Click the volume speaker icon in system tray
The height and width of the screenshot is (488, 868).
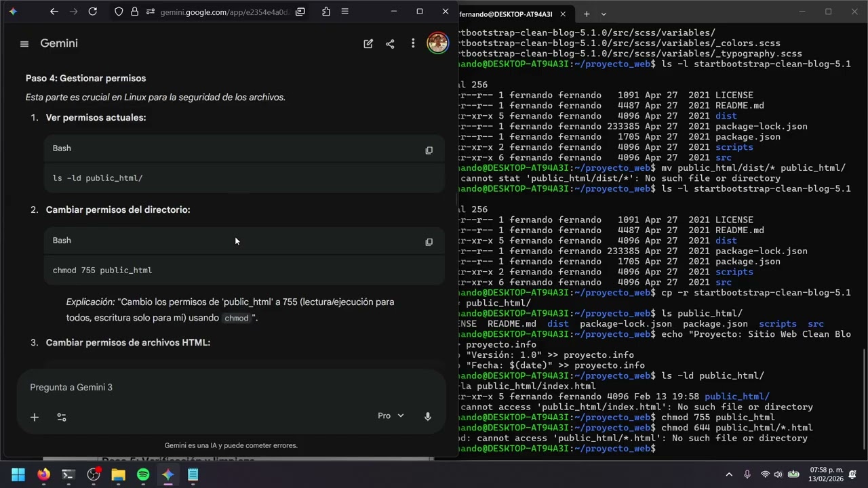click(778, 474)
